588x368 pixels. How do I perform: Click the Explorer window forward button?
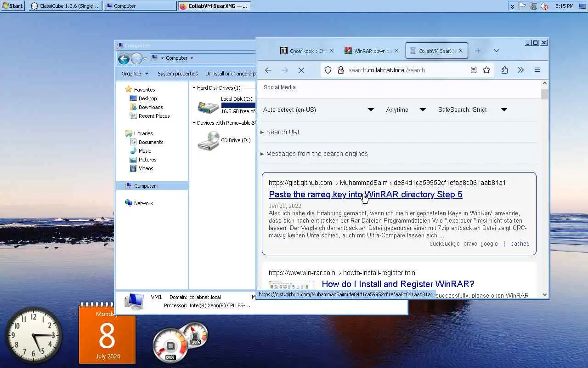(136, 58)
